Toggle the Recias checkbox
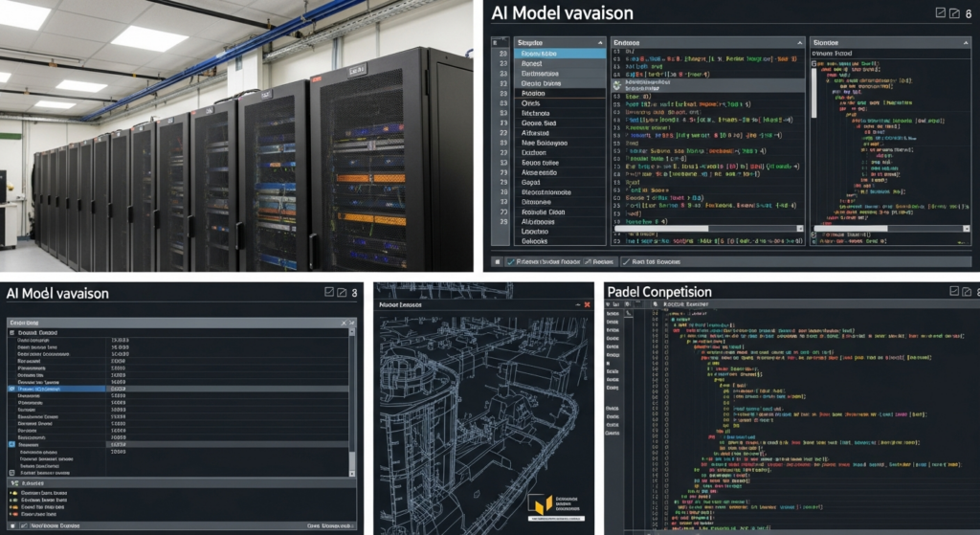Image resolution: width=980 pixels, height=535 pixels. coord(587,262)
